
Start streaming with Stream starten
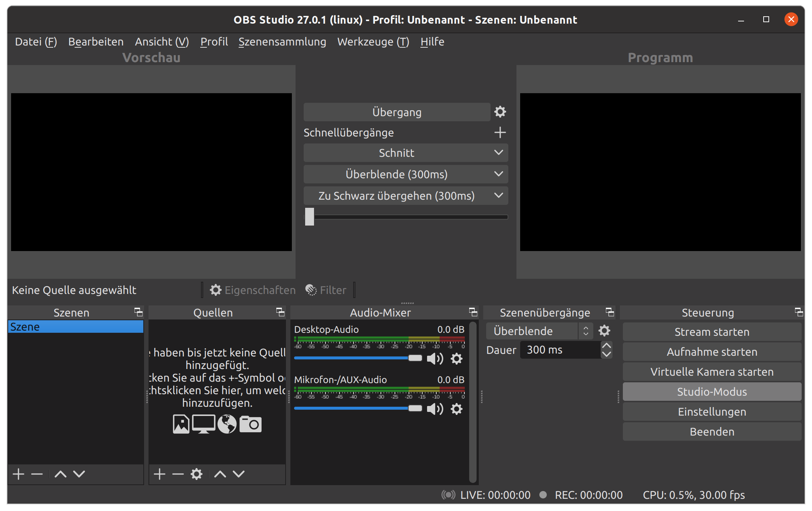point(711,332)
